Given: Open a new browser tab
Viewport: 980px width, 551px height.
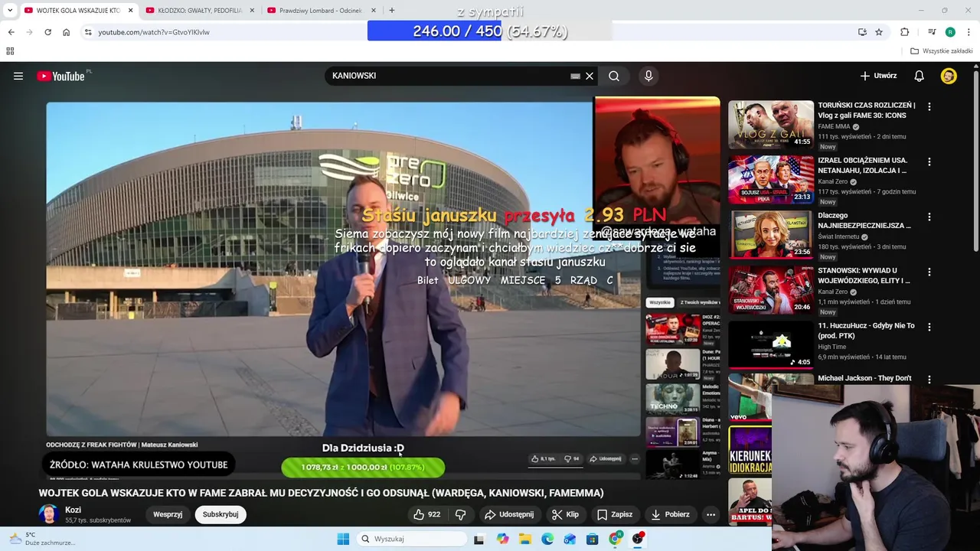Looking at the screenshot, I should [x=391, y=11].
